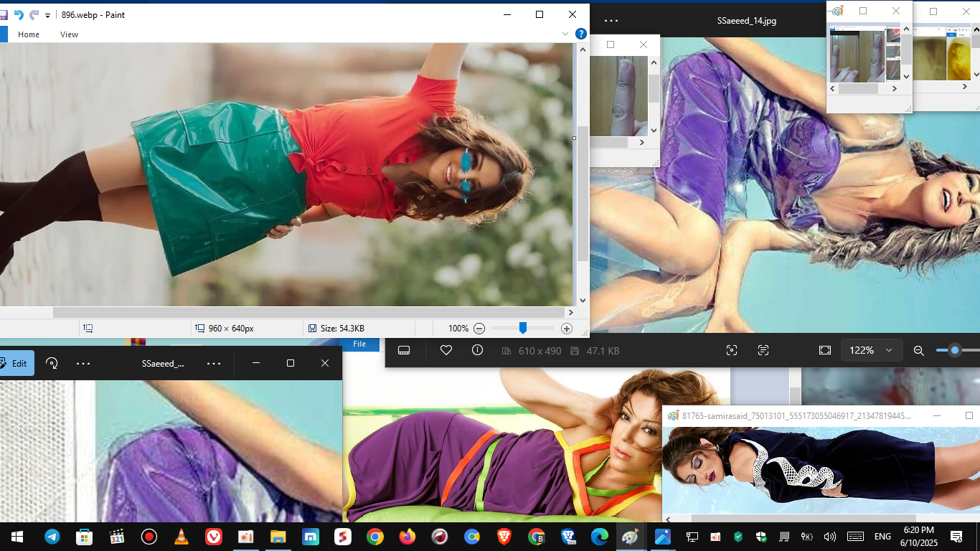
Task: Open VLC media player from taskbar
Action: pos(182,537)
